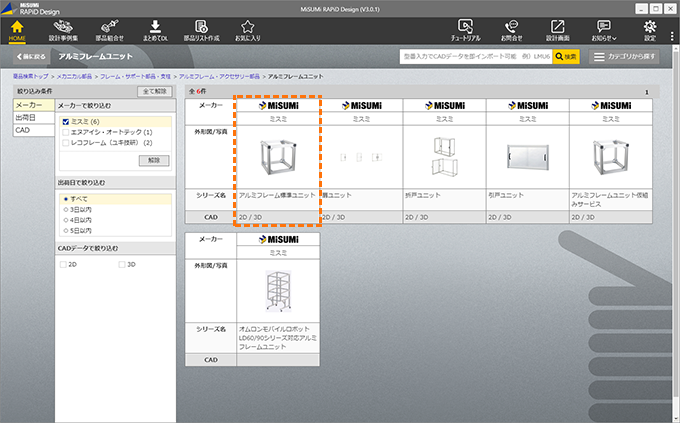The width and height of the screenshot is (680, 423).
Task: Enable the 3D CAD data checkbox
Action: coord(122,264)
